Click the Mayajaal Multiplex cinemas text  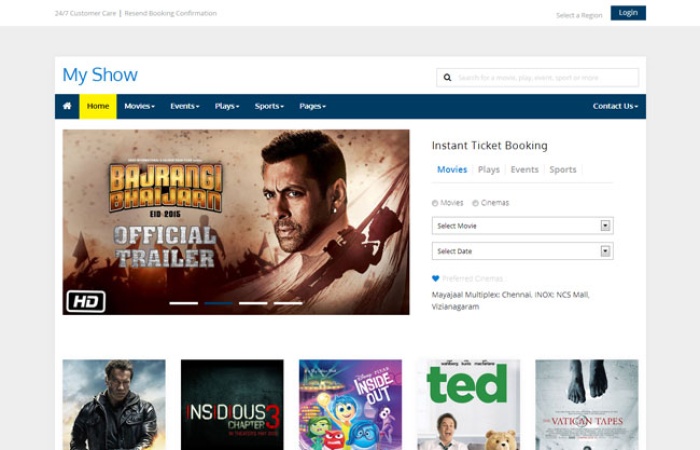[510, 300]
